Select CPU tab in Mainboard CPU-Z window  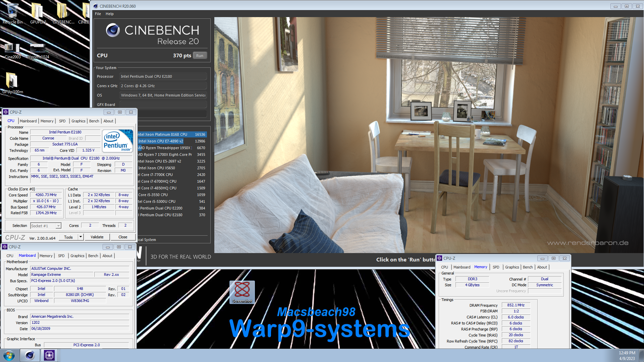coord(10,256)
